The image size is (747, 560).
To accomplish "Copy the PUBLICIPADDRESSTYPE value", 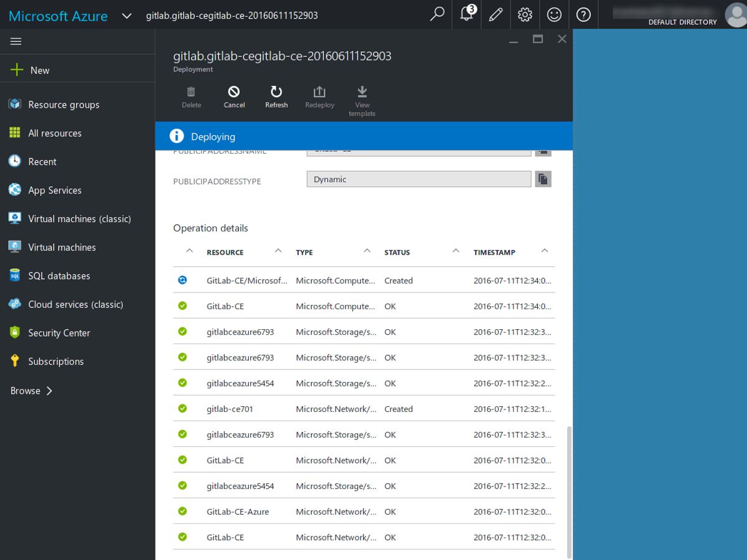I will point(543,179).
